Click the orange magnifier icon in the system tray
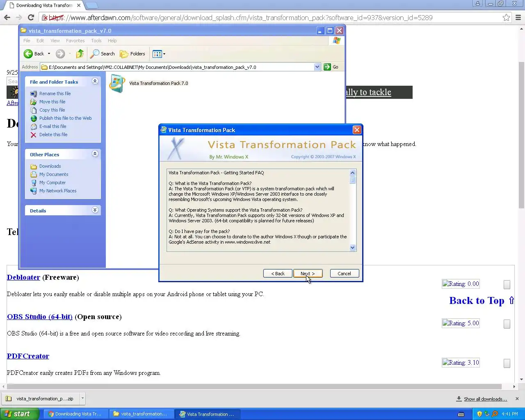525x420 pixels. (x=495, y=414)
